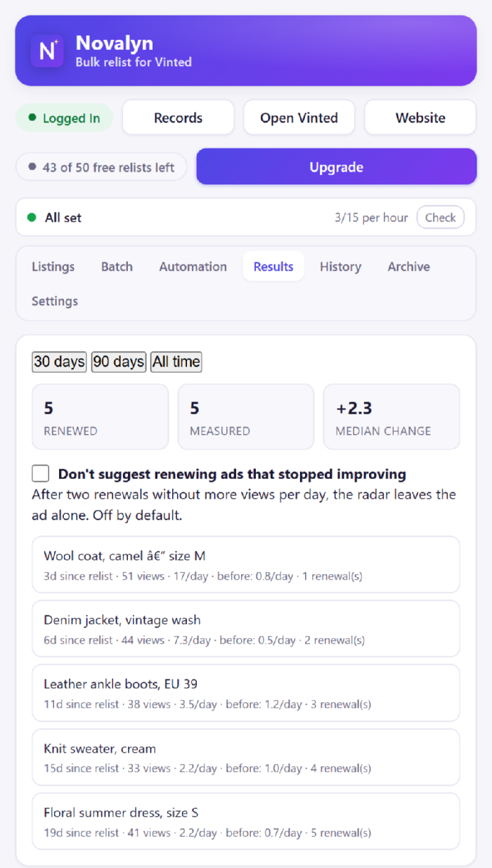Click the Check rate limit button
The width and height of the screenshot is (492, 868).
pos(441,217)
